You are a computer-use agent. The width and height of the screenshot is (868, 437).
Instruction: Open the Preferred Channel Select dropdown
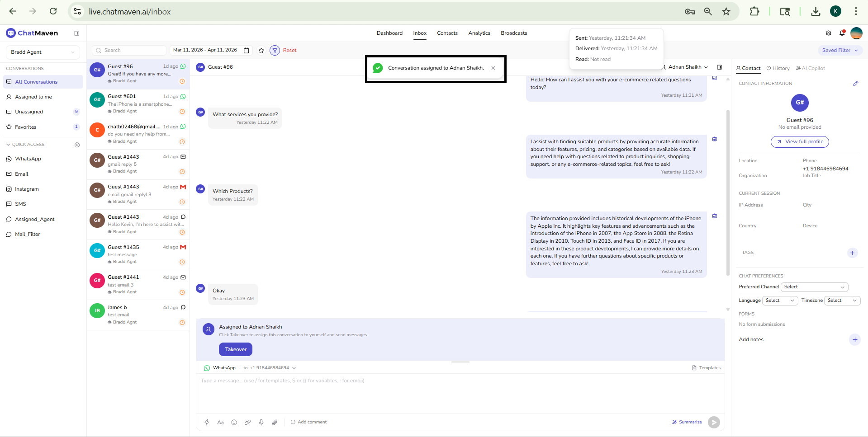point(814,287)
